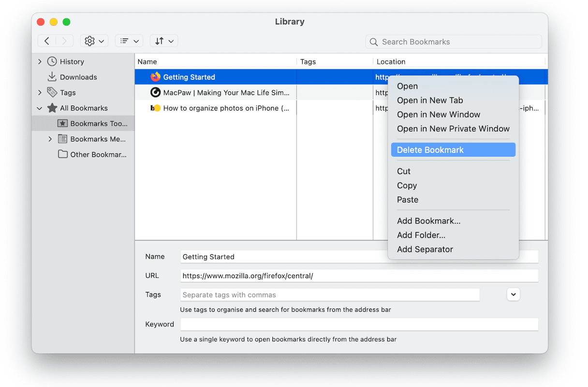The width and height of the screenshot is (588, 387).
Task: Click the Tags label icon in sidebar
Action: [52, 92]
